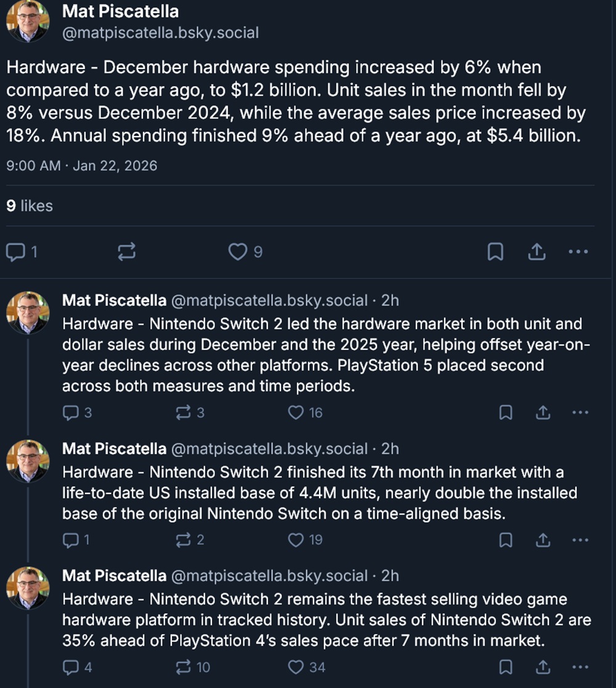
Task: Reply to the post with 3 replies
Action: click(x=71, y=413)
